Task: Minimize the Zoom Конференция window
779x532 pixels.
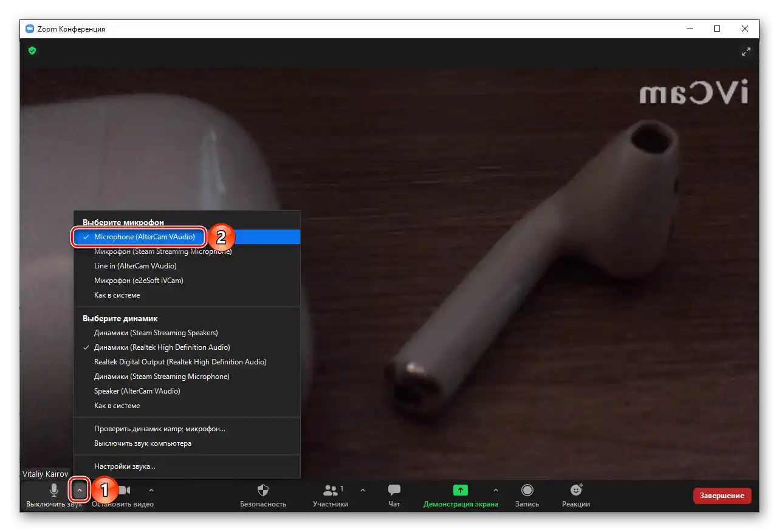Action: click(x=689, y=29)
